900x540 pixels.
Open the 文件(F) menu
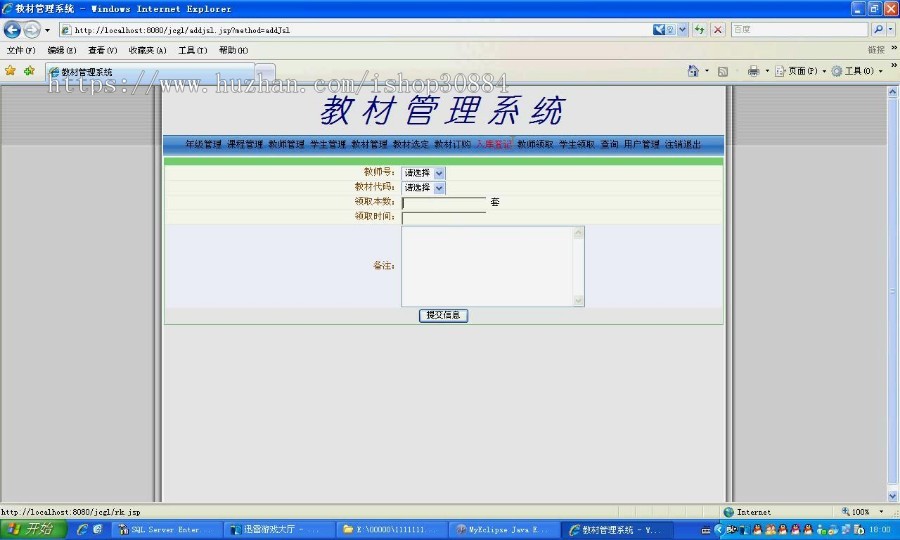pos(21,50)
